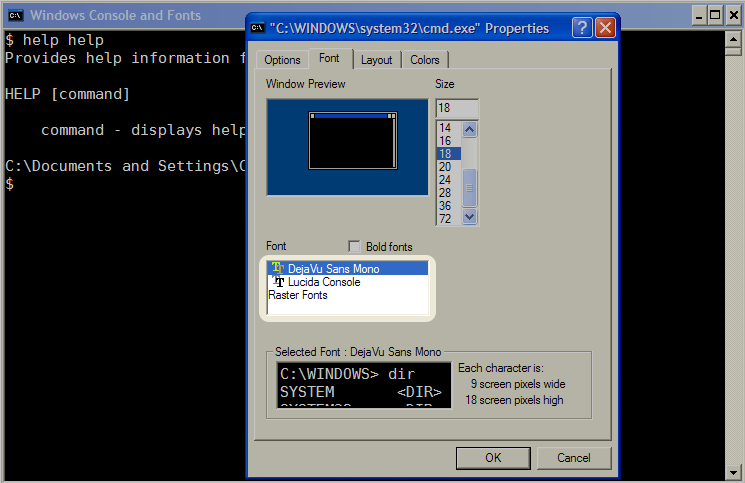Enable the Bold fonts checkbox
745x483 pixels.
(354, 246)
